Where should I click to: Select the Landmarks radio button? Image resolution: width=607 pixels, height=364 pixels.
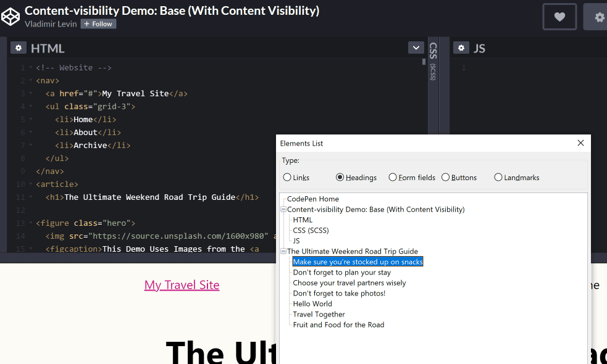pos(498,177)
